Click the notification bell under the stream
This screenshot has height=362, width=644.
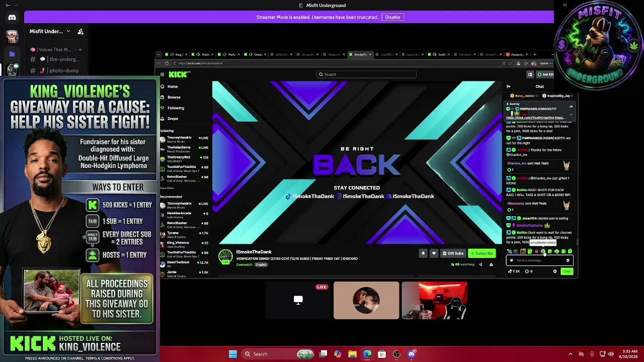pos(423,253)
